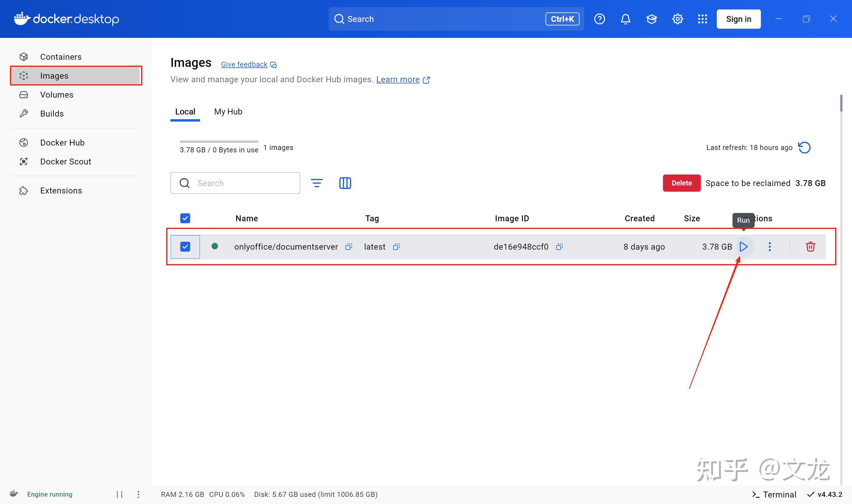This screenshot has width=852, height=504.
Task: Switch to the My Hub tab
Action: (228, 112)
